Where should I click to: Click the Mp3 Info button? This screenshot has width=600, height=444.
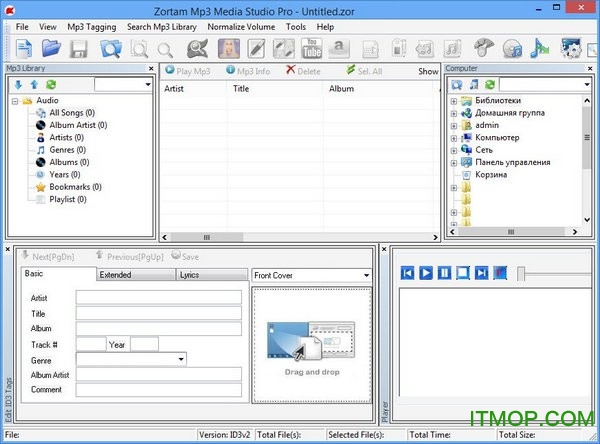click(248, 71)
